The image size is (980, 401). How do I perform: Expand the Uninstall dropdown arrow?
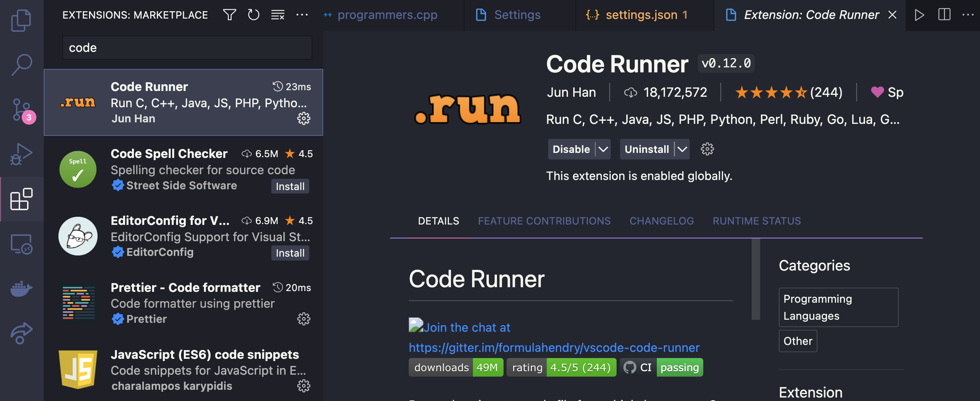(682, 149)
